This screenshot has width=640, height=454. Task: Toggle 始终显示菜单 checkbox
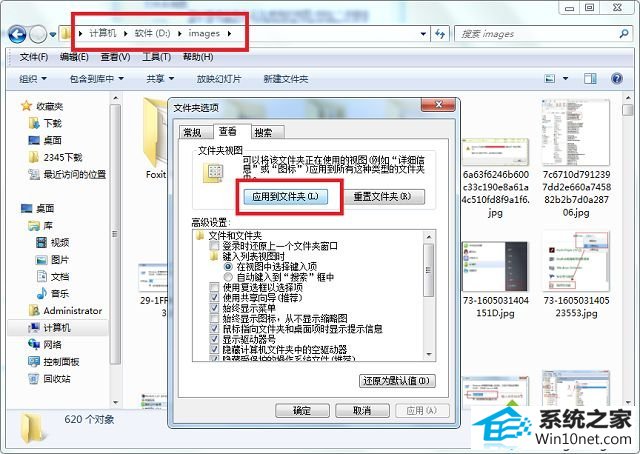[x=214, y=308]
